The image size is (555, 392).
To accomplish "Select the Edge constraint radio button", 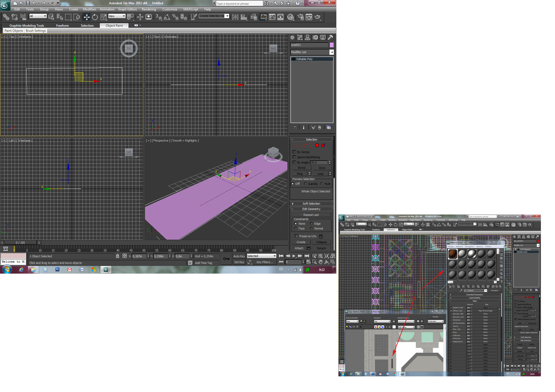I will coord(311,224).
